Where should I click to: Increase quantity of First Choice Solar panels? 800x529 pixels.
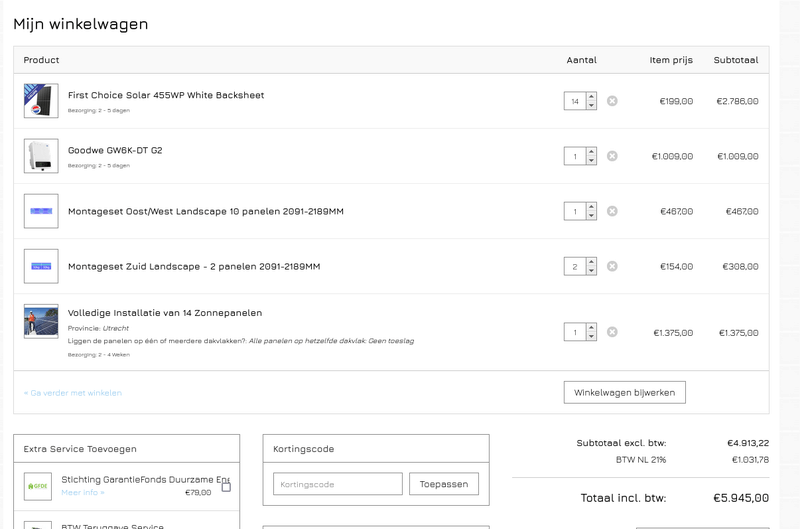pyautogui.click(x=591, y=96)
